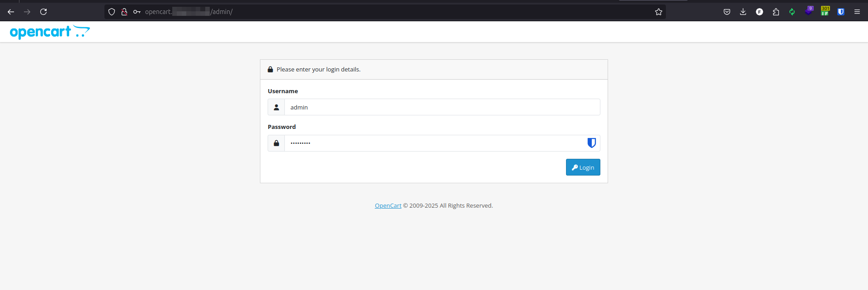Click the Username label
The image size is (868, 290).
[x=283, y=91]
